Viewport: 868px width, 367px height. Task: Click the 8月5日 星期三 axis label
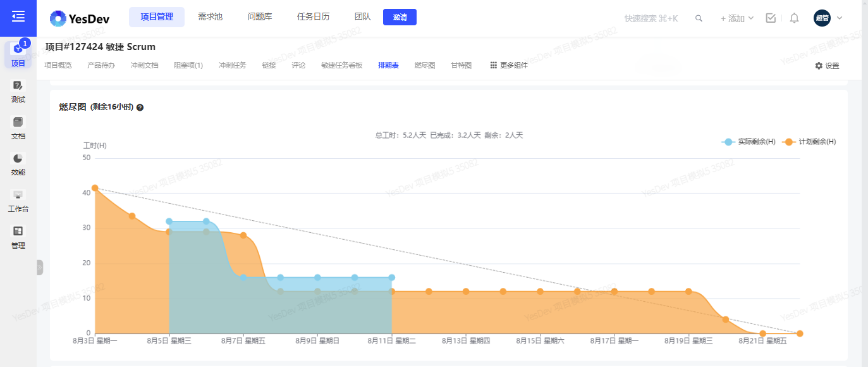pyautogui.click(x=169, y=341)
